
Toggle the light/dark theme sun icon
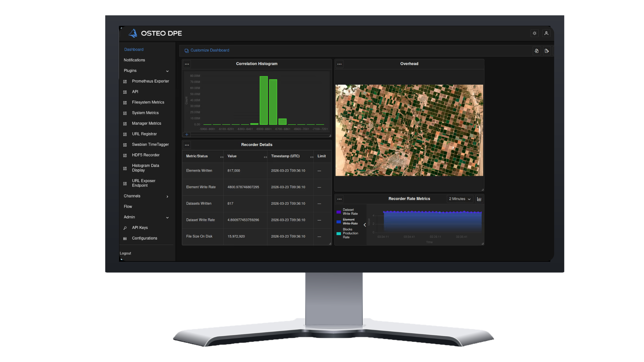click(x=535, y=33)
